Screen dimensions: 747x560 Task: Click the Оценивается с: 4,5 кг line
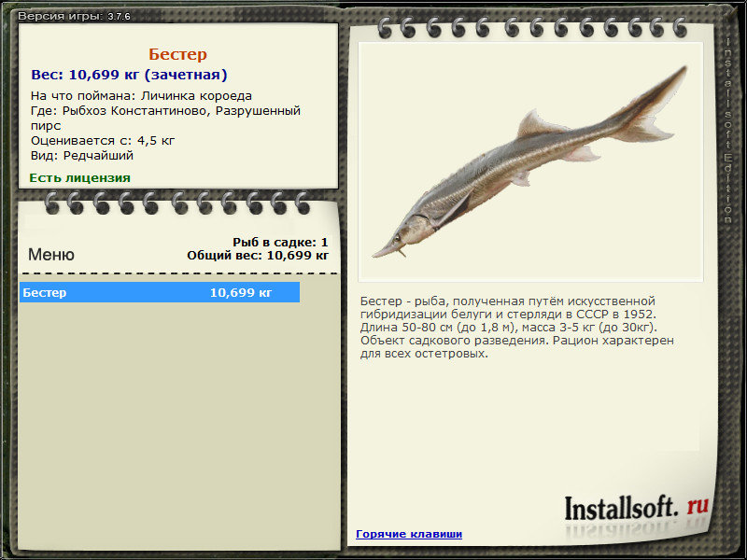click(x=103, y=141)
